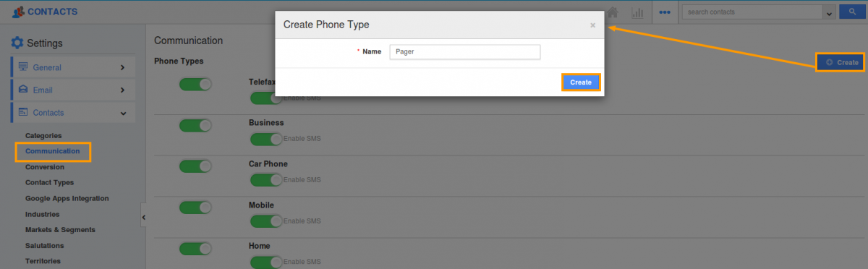868x269 pixels.
Task: Click the Create button on the page
Action: [x=841, y=63]
